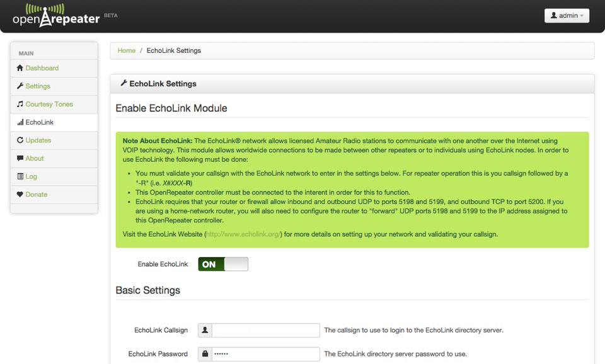This screenshot has width=605, height=364.
Task: Click the 'Basic Settings' heading
Action: point(147,290)
